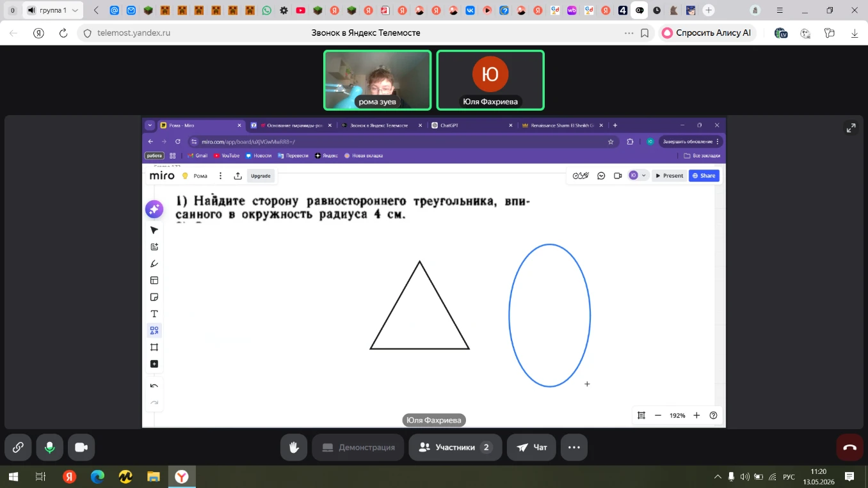Select the Юля Фахриева participant tile

pyautogui.click(x=490, y=80)
